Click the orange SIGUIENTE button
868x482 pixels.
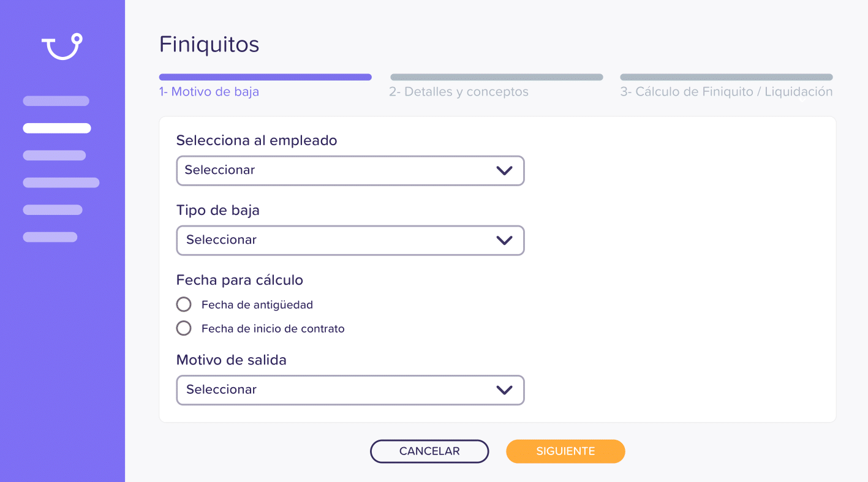tap(565, 451)
